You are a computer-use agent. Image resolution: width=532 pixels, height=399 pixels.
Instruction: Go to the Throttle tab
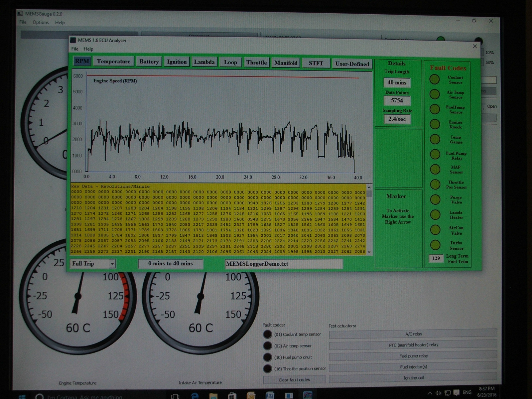point(257,63)
